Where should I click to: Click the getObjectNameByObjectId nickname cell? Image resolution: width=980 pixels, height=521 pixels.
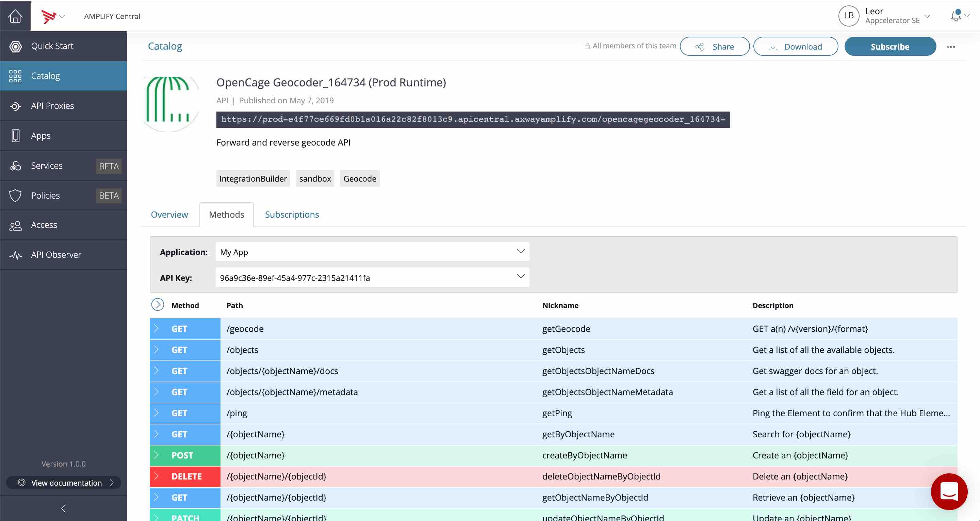click(x=595, y=498)
